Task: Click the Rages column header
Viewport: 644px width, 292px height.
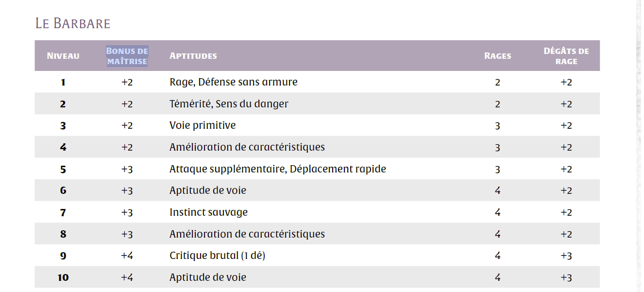Action: tap(497, 56)
